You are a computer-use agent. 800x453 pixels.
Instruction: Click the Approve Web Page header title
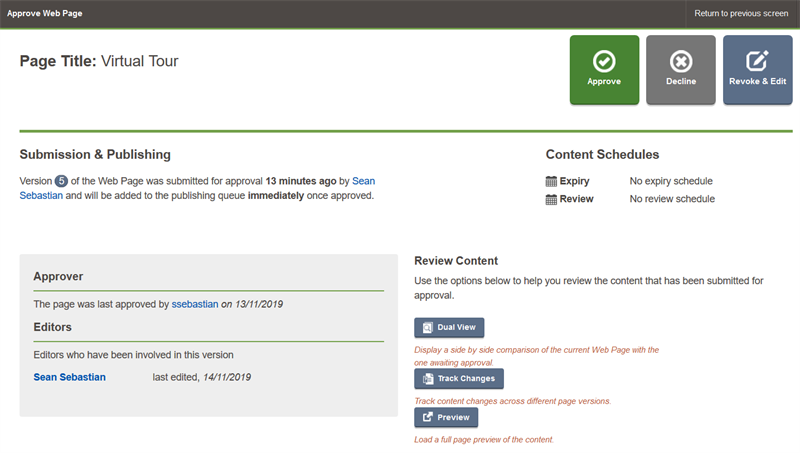click(x=44, y=14)
